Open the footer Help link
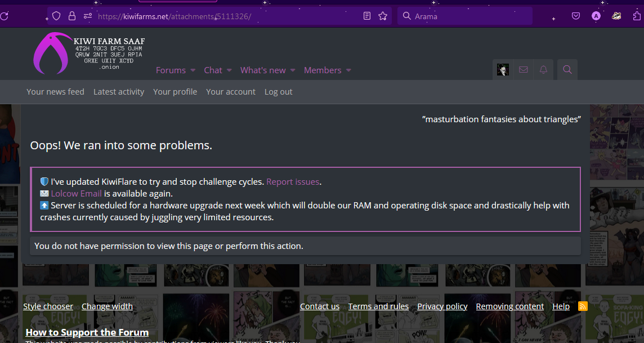This screenshot has width=644, height=343. (561, 306)
